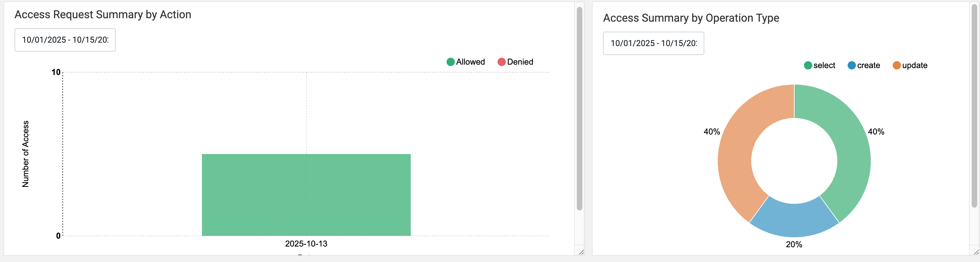Toggle the Denied series in the legend
This screenshot has width=980, height=262.
515,62
